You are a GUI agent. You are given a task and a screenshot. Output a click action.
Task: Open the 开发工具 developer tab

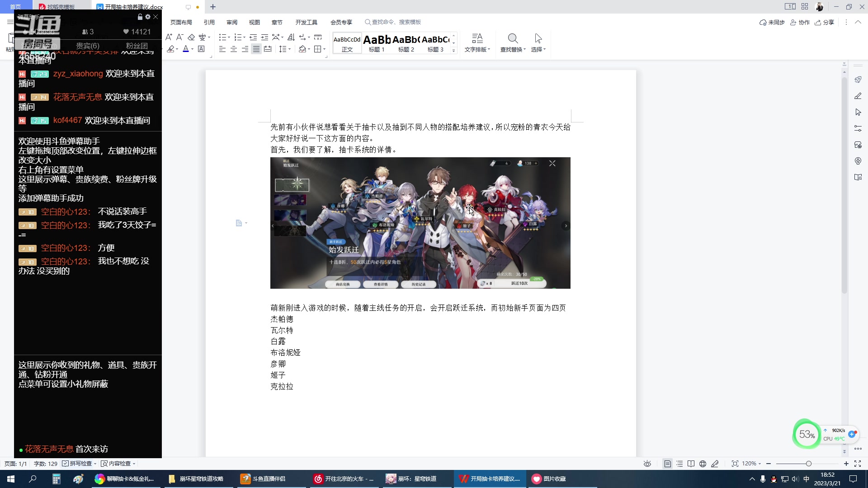click(306, 22)
